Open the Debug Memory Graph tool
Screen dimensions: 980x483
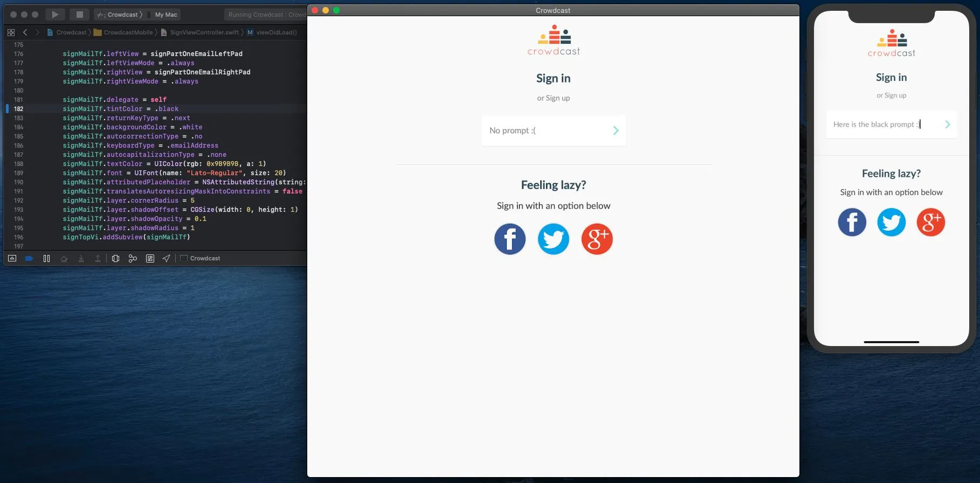tap(133, 259)
